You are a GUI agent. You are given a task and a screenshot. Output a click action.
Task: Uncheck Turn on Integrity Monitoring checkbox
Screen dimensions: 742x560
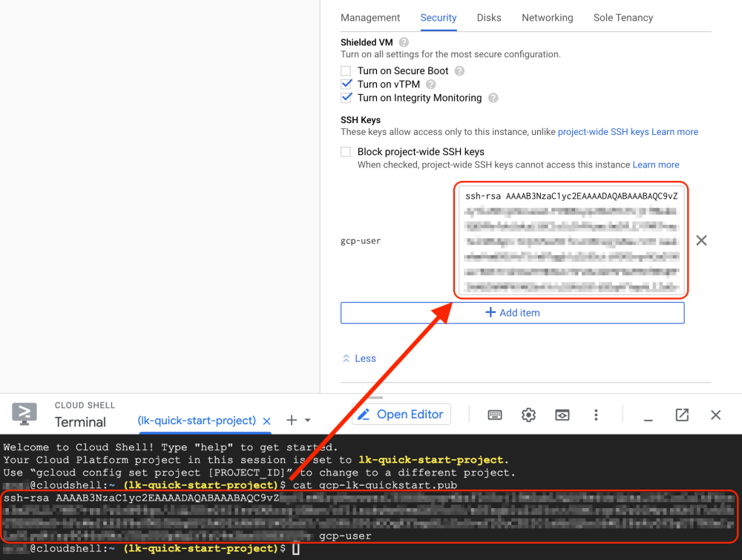(x=346, y=98)
